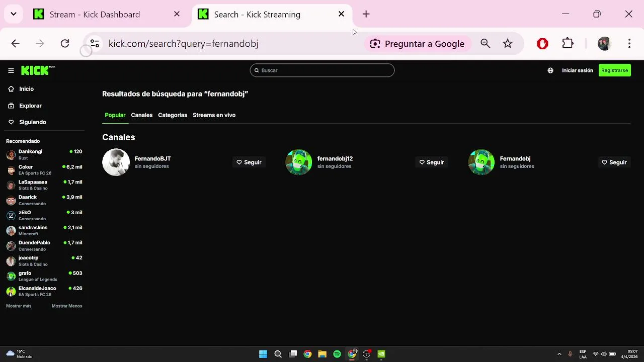This screenshot has width=644, height=362.
Task: Open the FernandoBJT channel name
Action: pyautogui.click(x=153, y=158)
